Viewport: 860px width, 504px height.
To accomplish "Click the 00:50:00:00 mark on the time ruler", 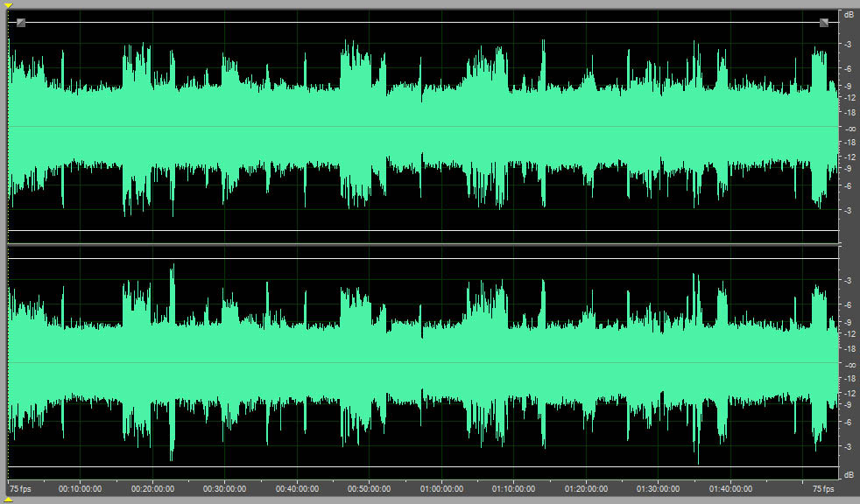I will 370,488.
